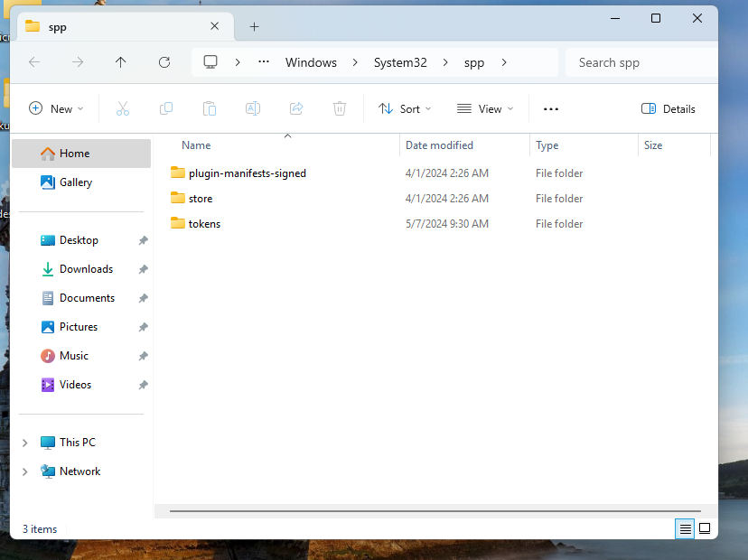Image resolution: width=748 pixels, height=560 pixels.
Task: Open the New dropdown menu
Action: pos(56,108)
